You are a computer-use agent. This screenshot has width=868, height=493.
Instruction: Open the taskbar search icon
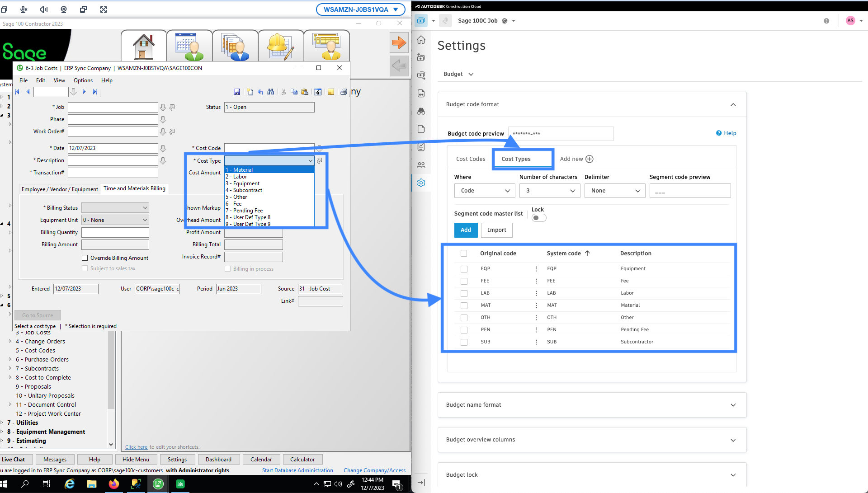coord(25,484)
